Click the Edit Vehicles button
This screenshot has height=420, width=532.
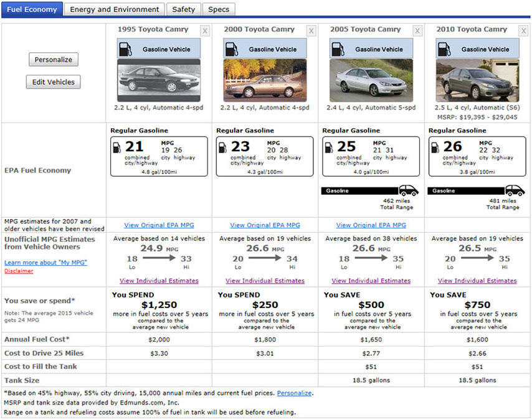point(53,82)
